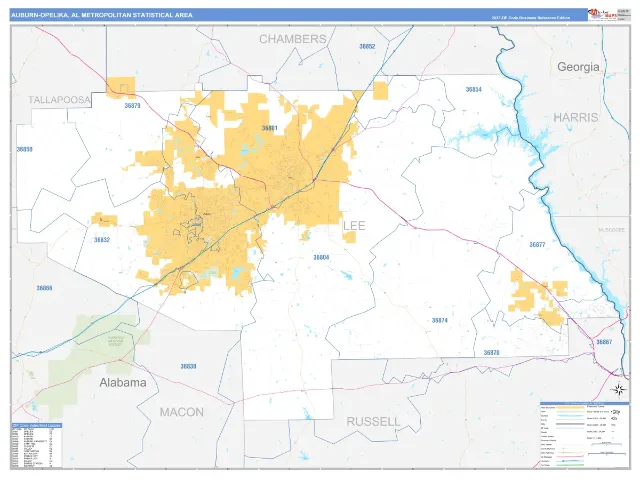Select ZIP code label 36879
The height and width of the screenshot is (480, 640).
pos(132,106)
